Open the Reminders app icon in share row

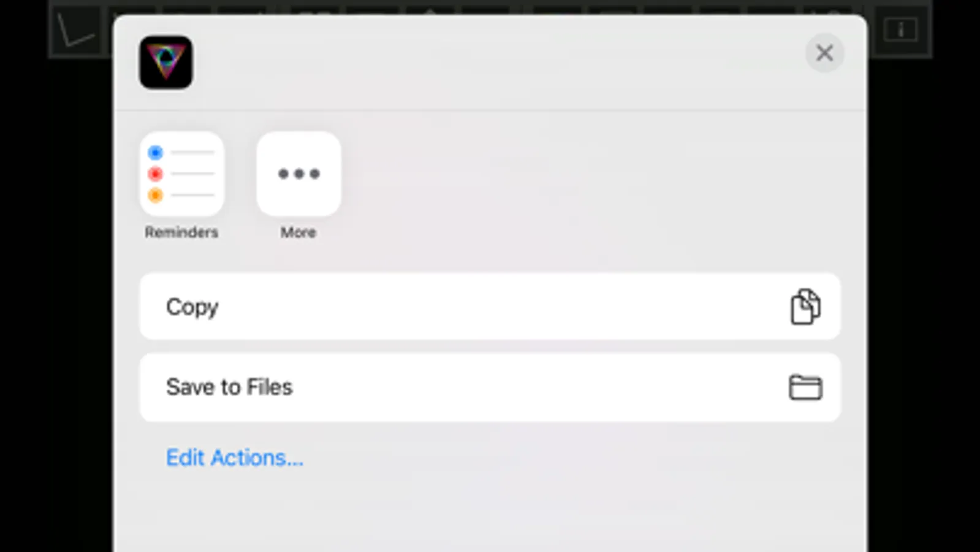[182, 174]
